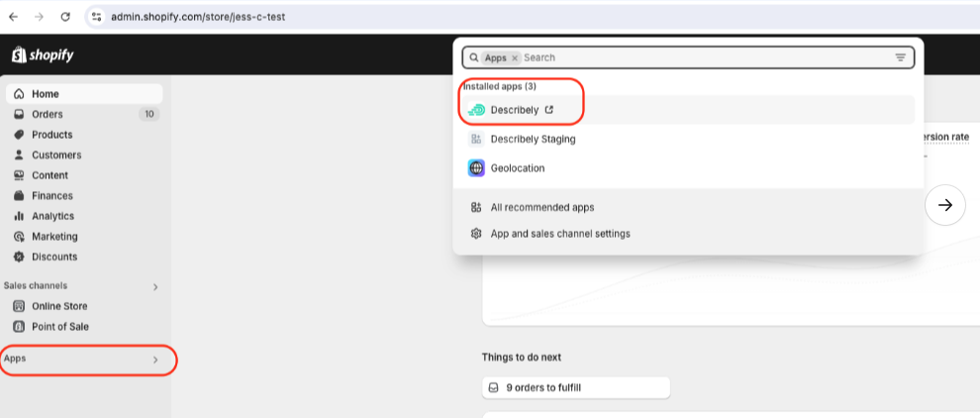Open Discounts in the sidebar
Screen dimensions: 980x418
point(84,257)
